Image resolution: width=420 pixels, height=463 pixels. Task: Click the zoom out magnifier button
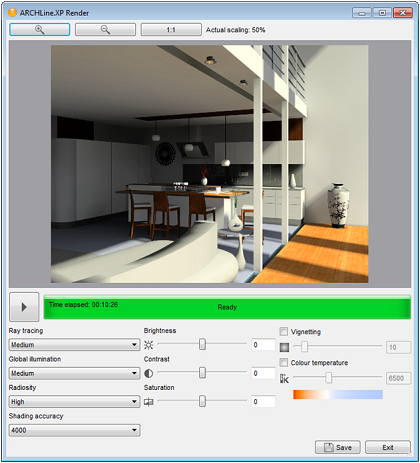pyautogui.click(x=105, y=30)
